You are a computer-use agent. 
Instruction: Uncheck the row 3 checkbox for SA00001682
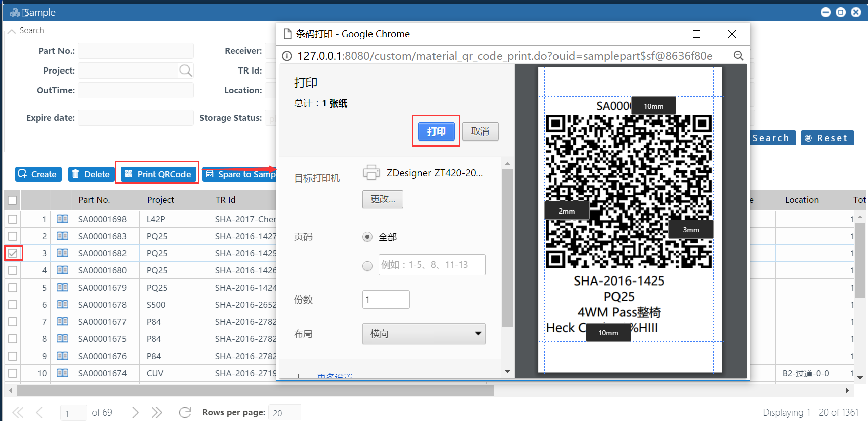pyautogui.click(x=13, y=253)
